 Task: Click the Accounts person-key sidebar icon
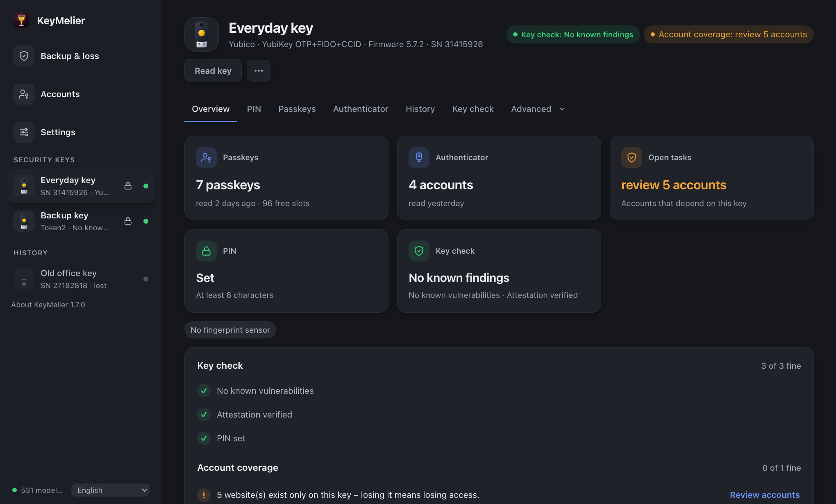click(x=24, y=94)
